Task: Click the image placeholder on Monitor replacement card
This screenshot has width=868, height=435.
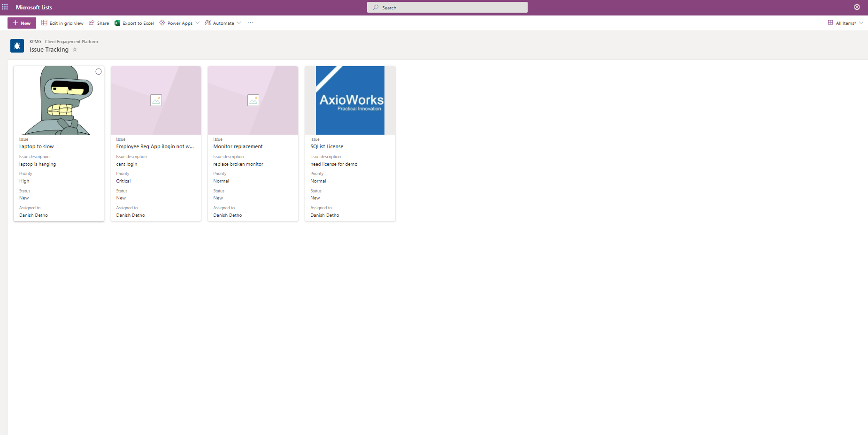Action: [253, 100]
